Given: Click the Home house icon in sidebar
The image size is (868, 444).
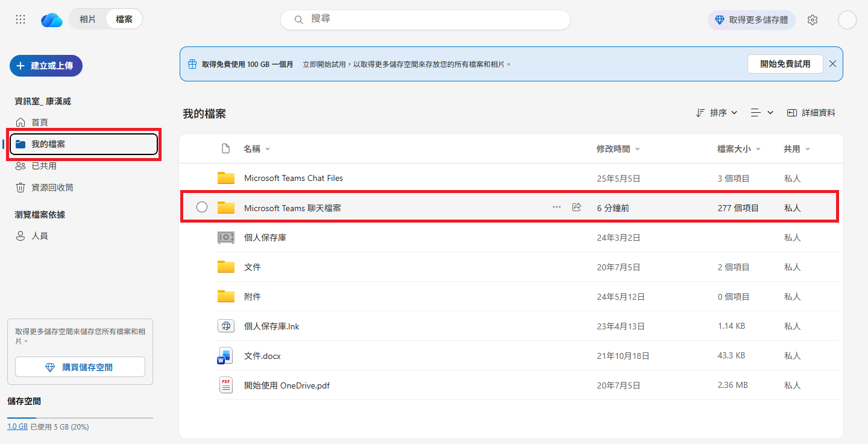Looking at the screenshot, I should pos(20,122).
